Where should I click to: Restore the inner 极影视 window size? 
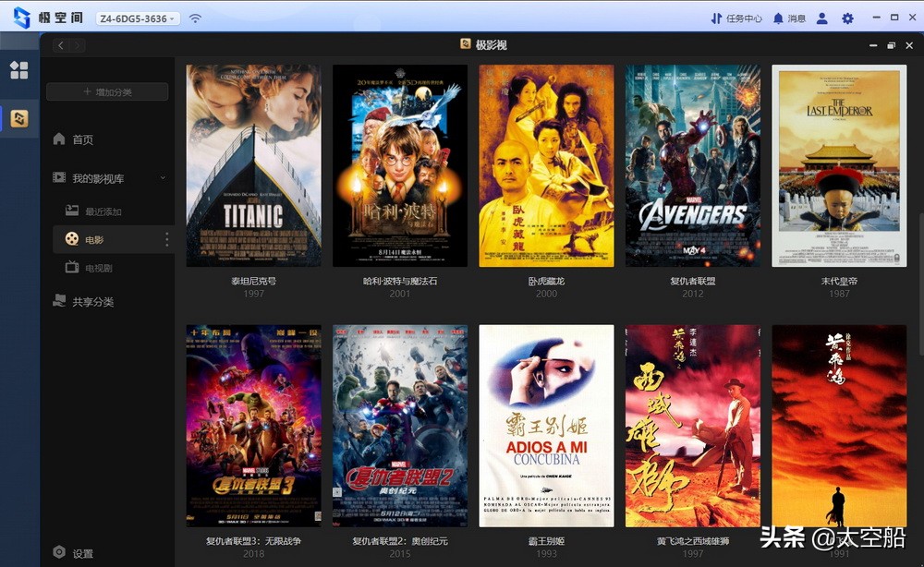tap(891, 45)
